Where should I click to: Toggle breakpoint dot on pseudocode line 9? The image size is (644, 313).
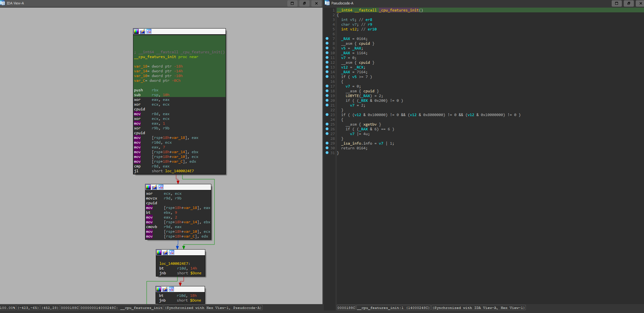327,48
